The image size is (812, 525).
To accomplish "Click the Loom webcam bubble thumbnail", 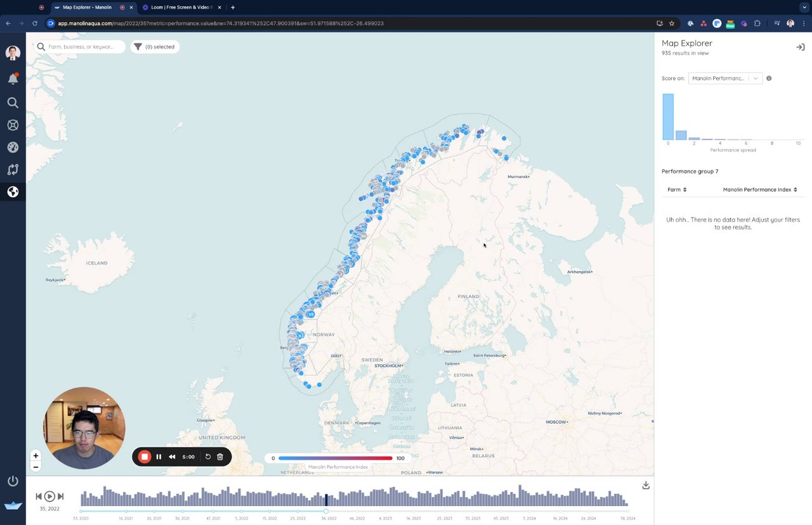I will (84, 428).
